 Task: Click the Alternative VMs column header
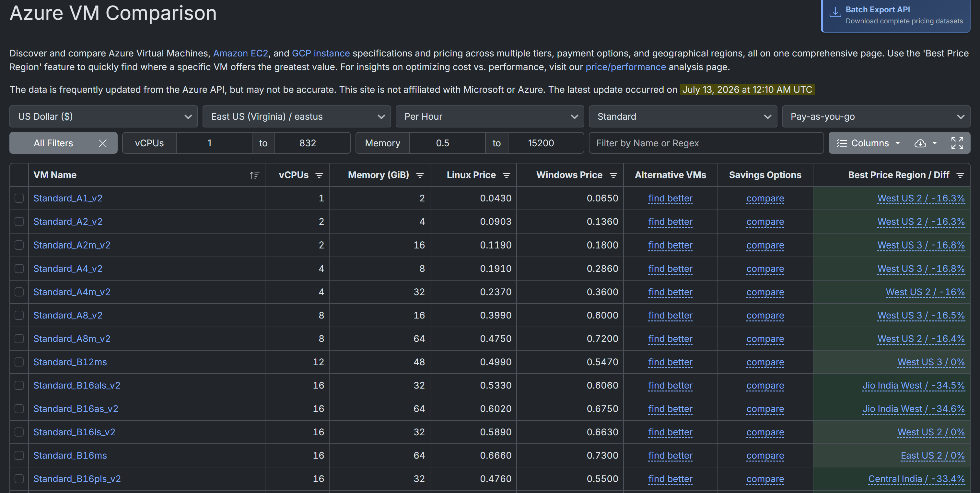point(670,175)
